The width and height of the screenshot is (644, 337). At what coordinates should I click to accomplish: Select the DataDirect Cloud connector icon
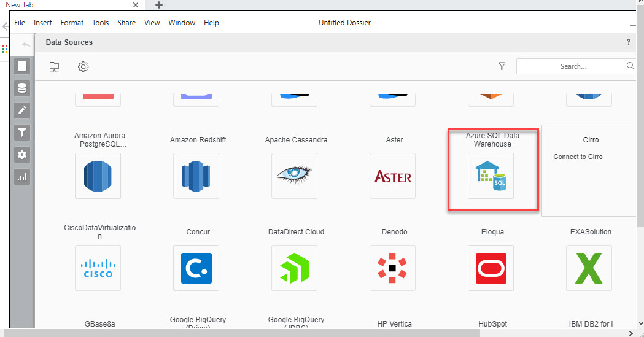294,268
